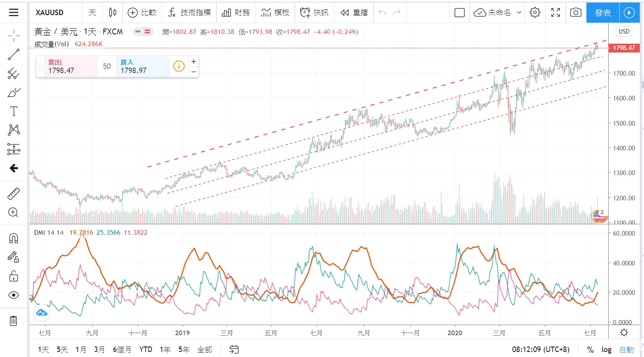Click the XAUUSD symbol search field
The height and width of the screenshot is (357, 644).
50,13
